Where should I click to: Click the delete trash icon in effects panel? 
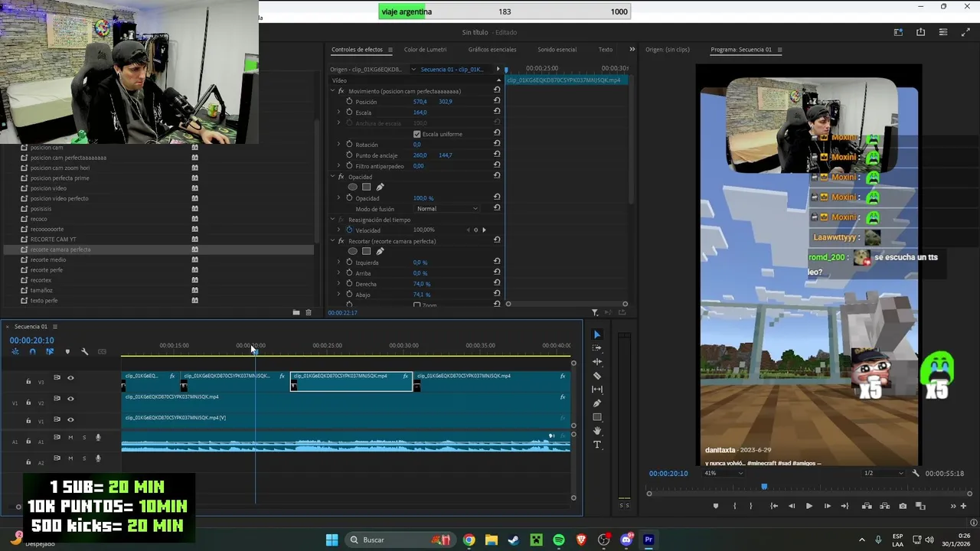click(309, 312)
